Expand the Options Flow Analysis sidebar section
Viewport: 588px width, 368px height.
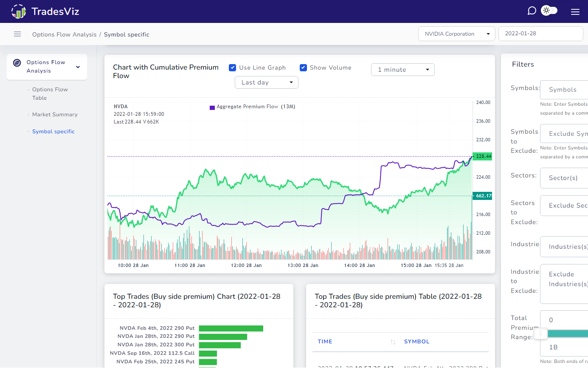point(78,67)
